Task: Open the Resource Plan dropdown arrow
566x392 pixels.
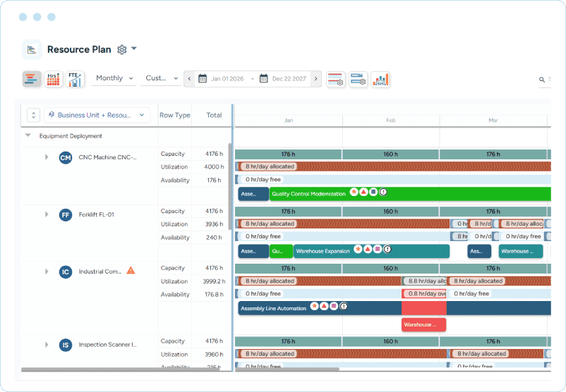Action: [x=134, y=49]
